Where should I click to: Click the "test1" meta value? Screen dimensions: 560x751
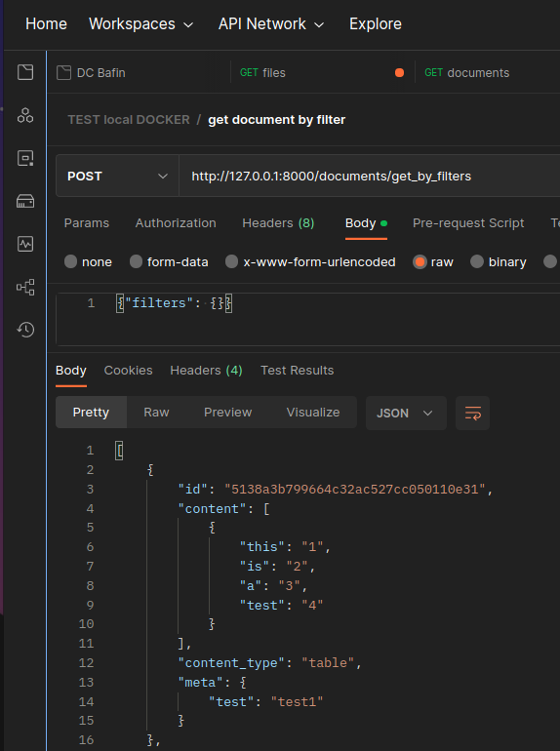point(297,701)
